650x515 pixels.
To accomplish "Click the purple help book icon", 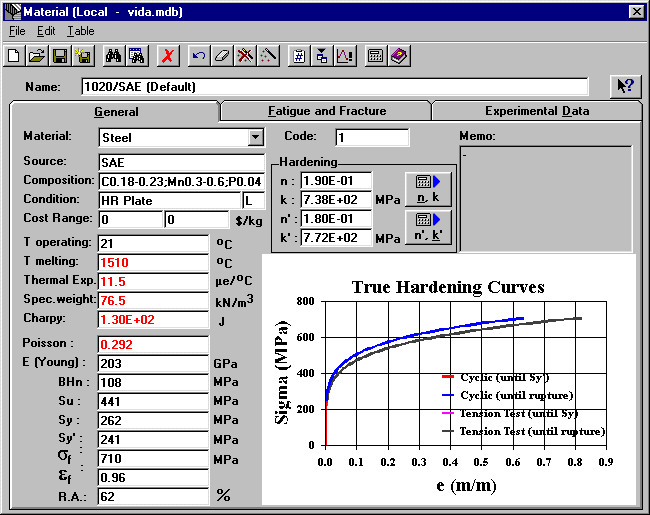I will 398,56.
